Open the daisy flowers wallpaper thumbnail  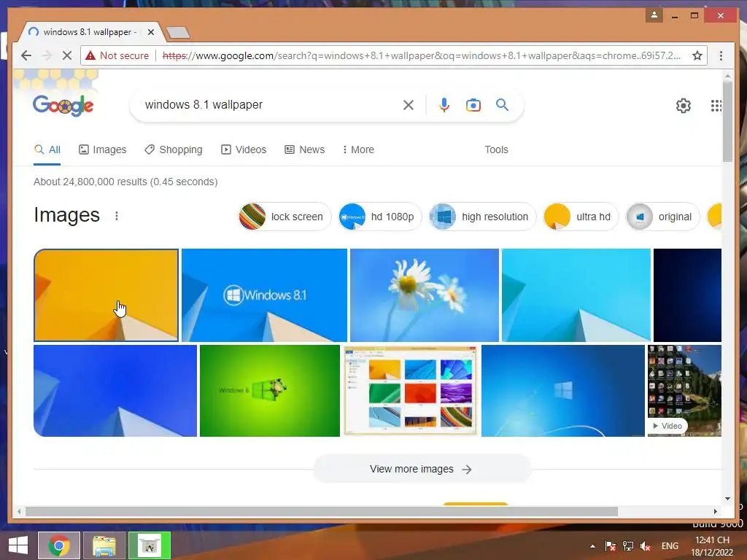[425, 295]
